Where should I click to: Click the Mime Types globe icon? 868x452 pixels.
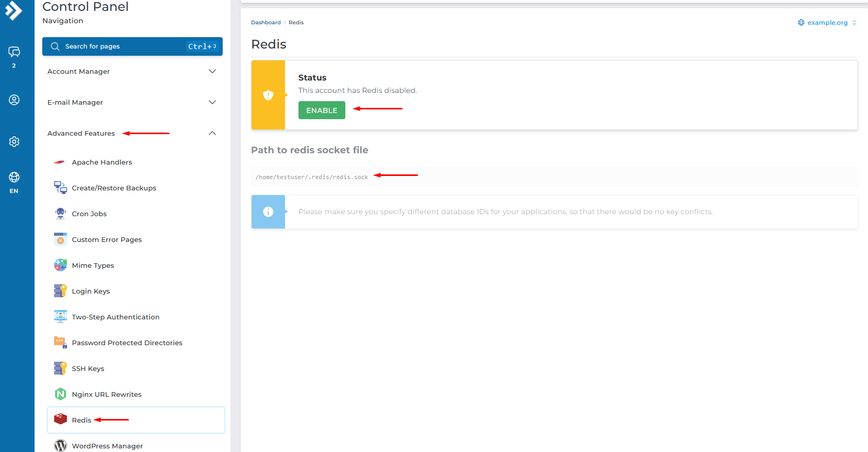(60, 265)
